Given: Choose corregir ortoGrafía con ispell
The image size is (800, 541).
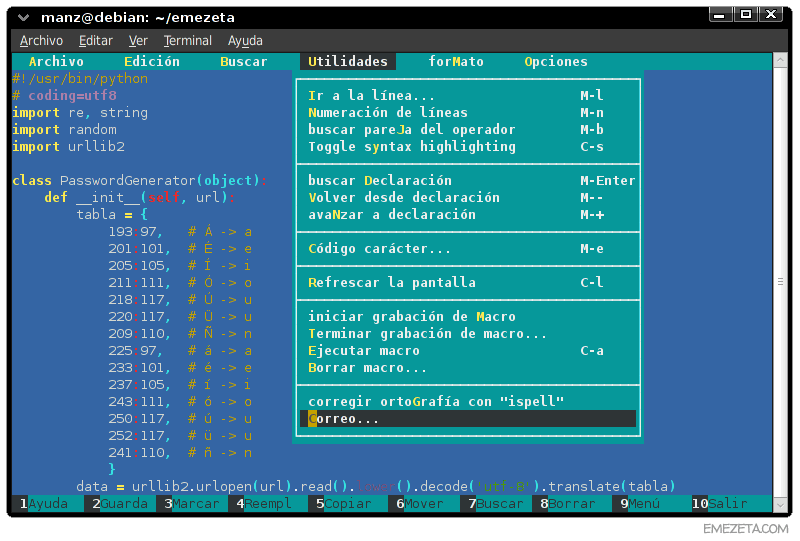Looking at the screenshot, I should click(x=468, y=402).
